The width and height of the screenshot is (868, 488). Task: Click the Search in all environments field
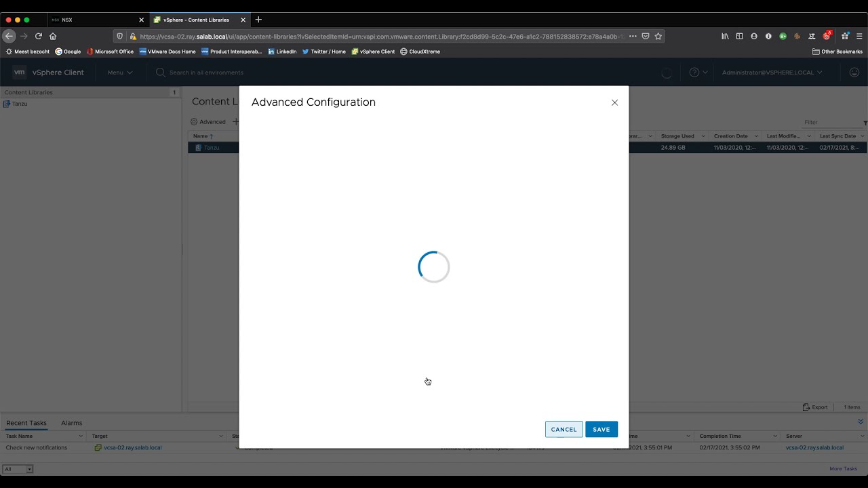point(206,73)
